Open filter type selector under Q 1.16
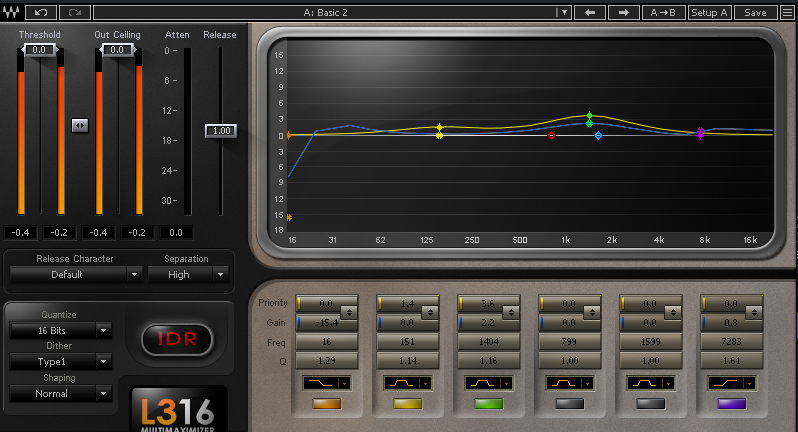Image resolution: width=798 pixels, height=432 pixels. click(489, 383)
